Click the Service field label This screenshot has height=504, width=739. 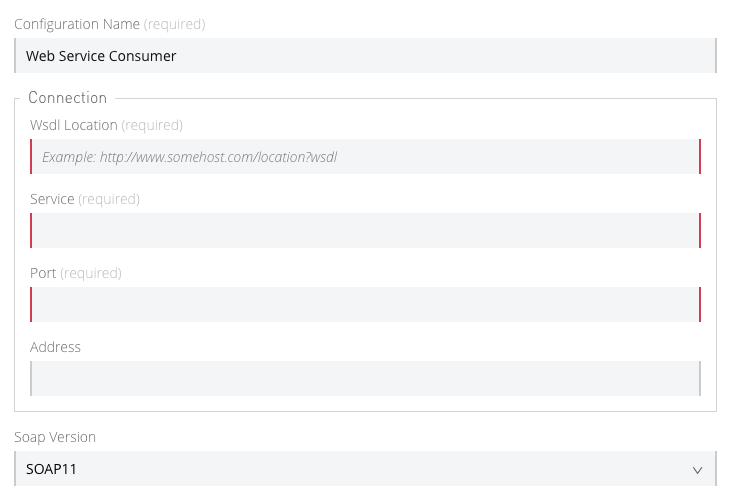[x=52, y=199]
